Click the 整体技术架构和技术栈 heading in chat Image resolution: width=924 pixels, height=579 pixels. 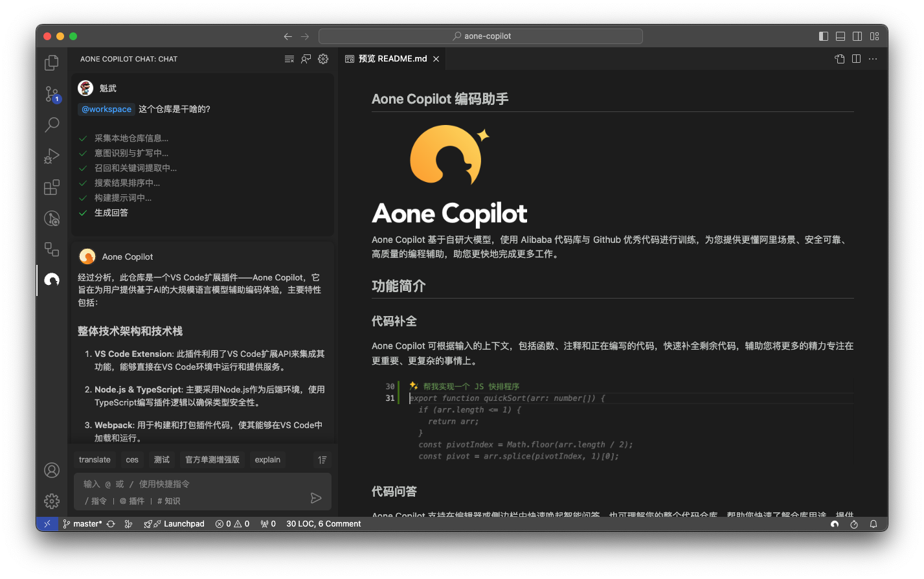pos(130,331)
